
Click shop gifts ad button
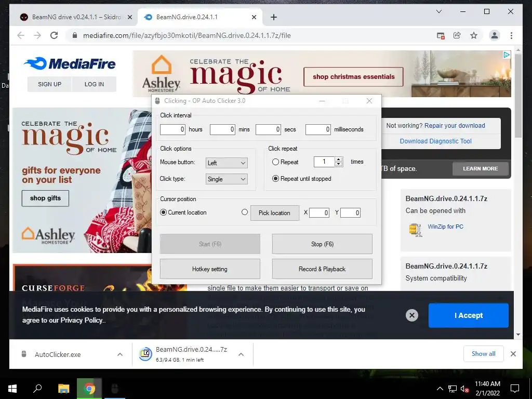(x=45, y=198)
